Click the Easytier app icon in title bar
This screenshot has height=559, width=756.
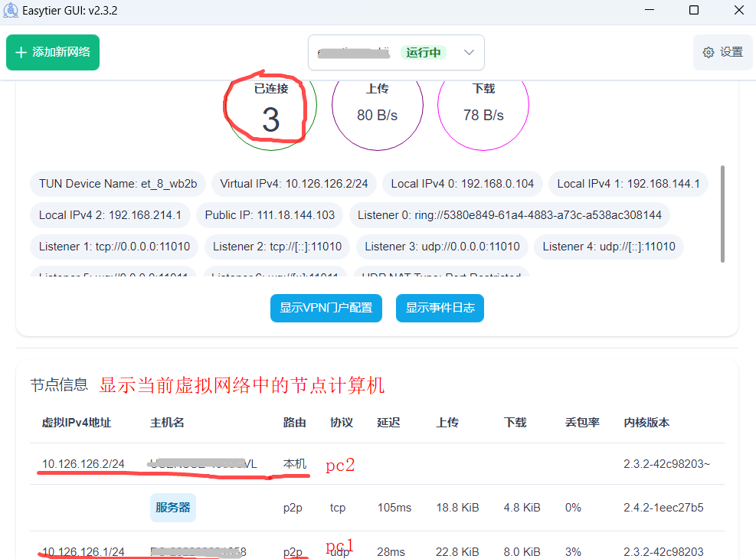click(10, 11)
